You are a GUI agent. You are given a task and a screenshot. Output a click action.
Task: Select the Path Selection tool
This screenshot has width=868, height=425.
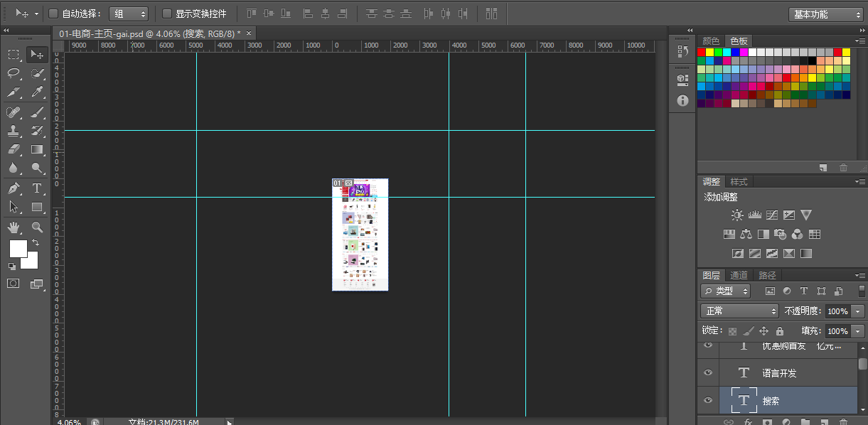click(x=14, y=207)
